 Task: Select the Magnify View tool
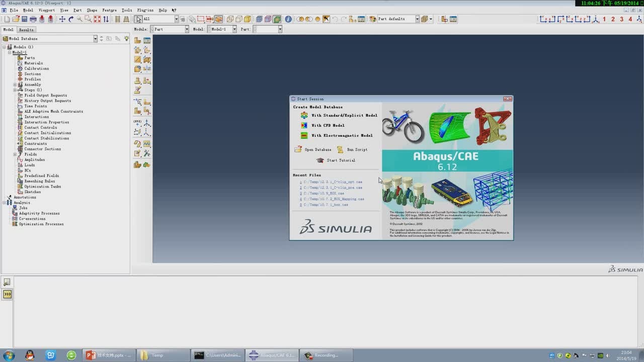79,19
